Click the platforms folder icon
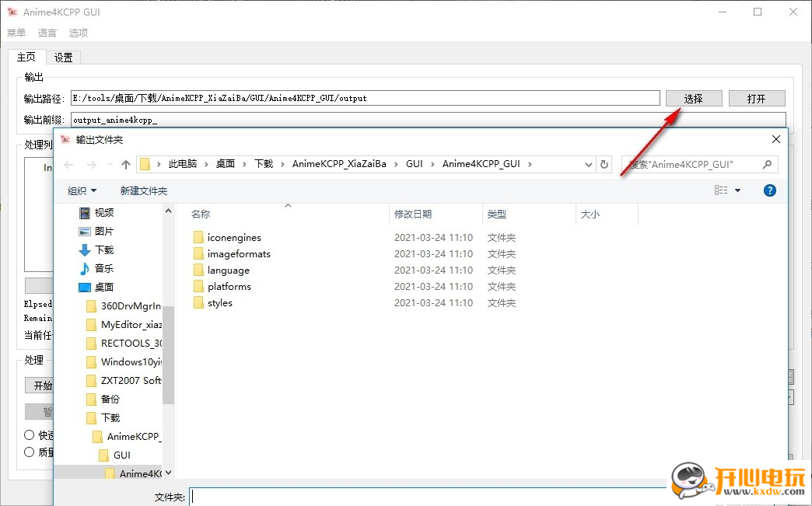 click(x=198, y=286)
